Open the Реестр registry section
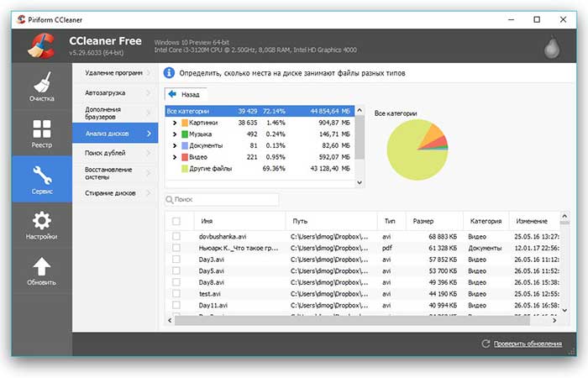Viewport: 588px width, 378px height. pos(42,133)
